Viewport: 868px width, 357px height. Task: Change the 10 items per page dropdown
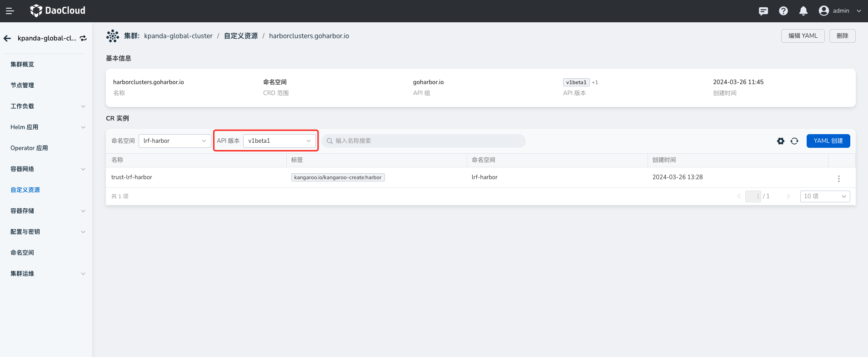825,196
